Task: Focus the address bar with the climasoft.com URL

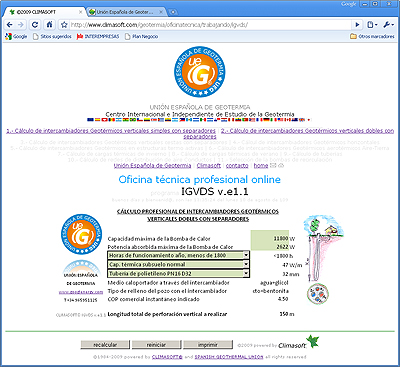Action: point(210,25)
